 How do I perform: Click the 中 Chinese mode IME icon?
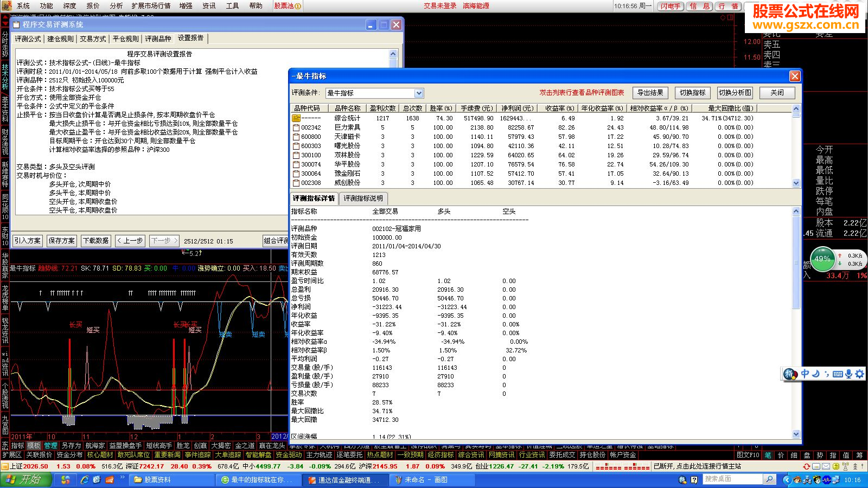(x=805, y=374)
